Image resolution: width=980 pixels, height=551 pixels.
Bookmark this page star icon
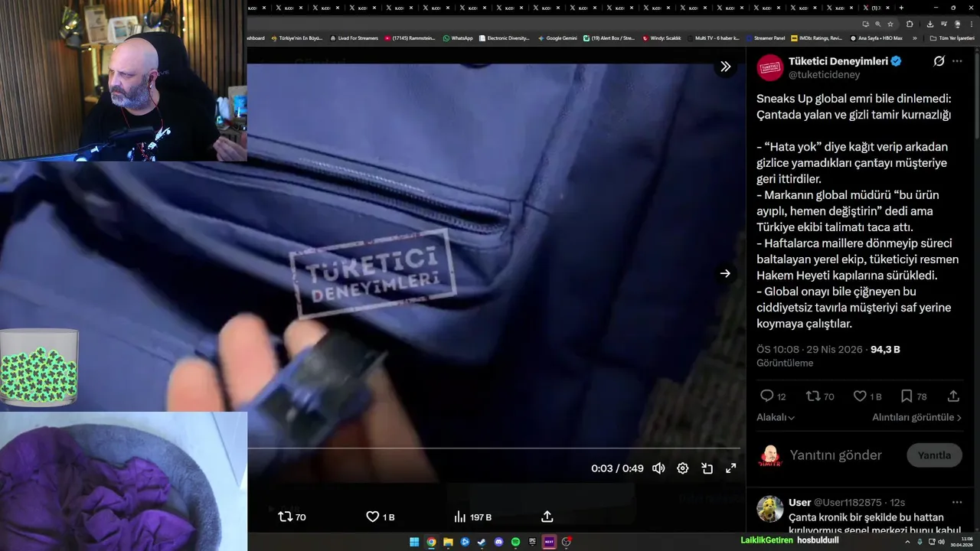tap(890, 24)
